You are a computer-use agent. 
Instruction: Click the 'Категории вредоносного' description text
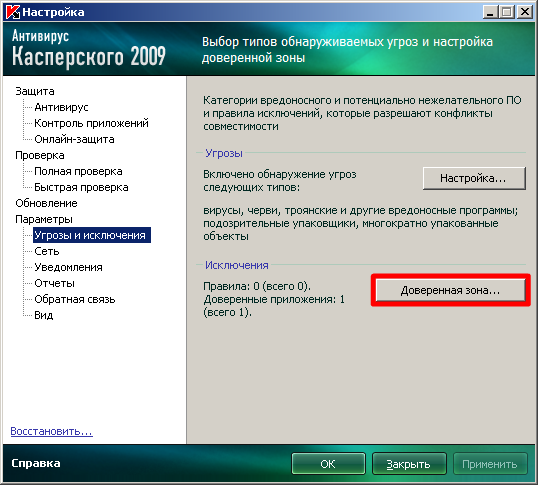tap(362, 113)
